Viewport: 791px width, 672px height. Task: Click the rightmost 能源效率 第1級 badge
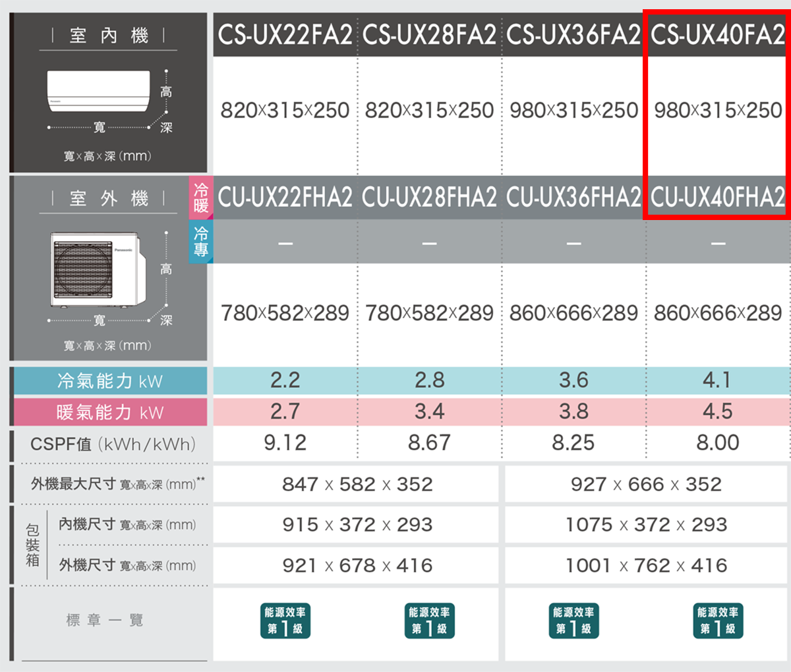pos(718,621)
